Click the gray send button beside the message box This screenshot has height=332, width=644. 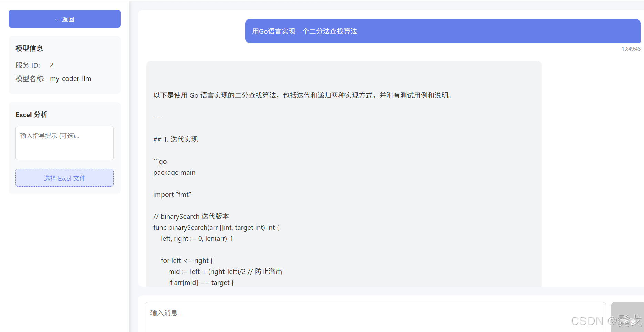(x=627, y=317)
